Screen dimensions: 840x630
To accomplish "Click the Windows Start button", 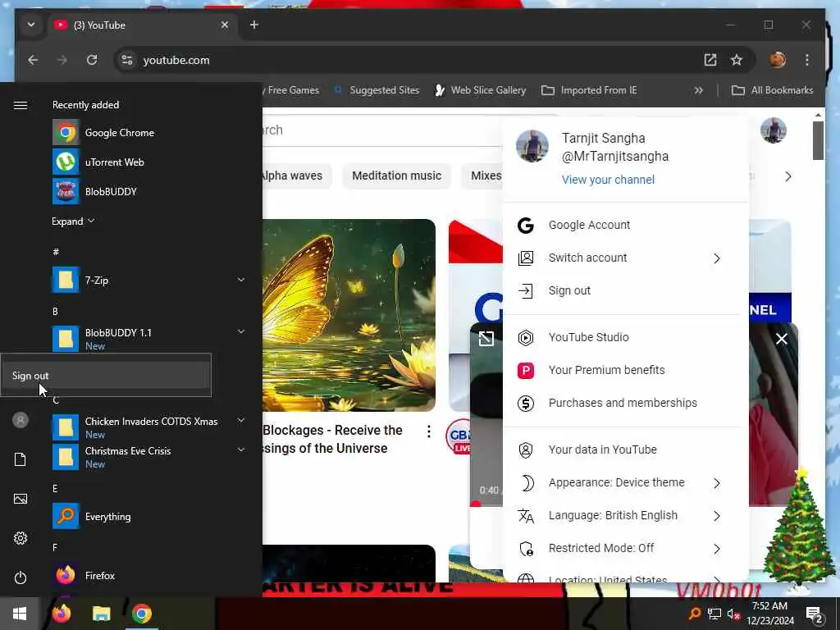I will point(20,614).
